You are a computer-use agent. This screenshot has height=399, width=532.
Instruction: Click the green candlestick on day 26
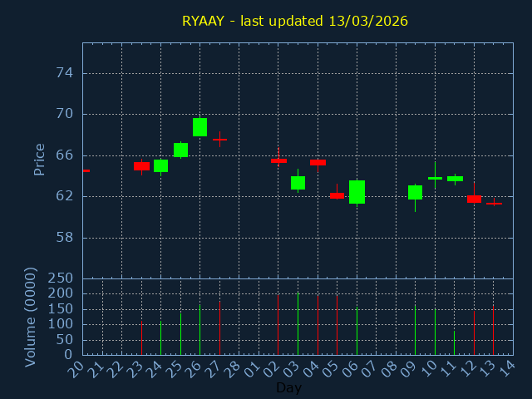click(199, 126)
